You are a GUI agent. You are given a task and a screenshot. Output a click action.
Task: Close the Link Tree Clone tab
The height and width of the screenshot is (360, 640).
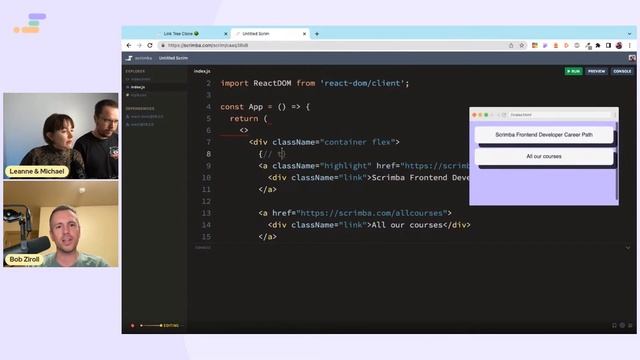pos(226,34)
